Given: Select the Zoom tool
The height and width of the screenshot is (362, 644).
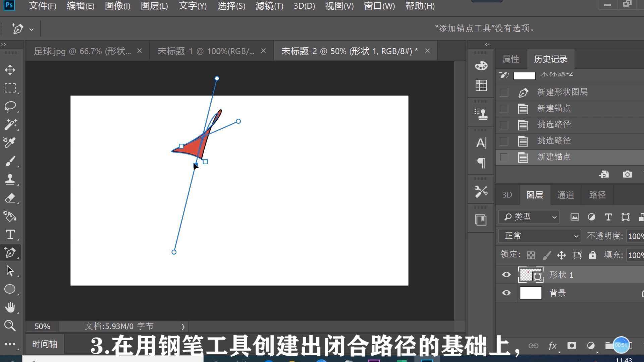Looking at the screenshot, I should (10, 325).
